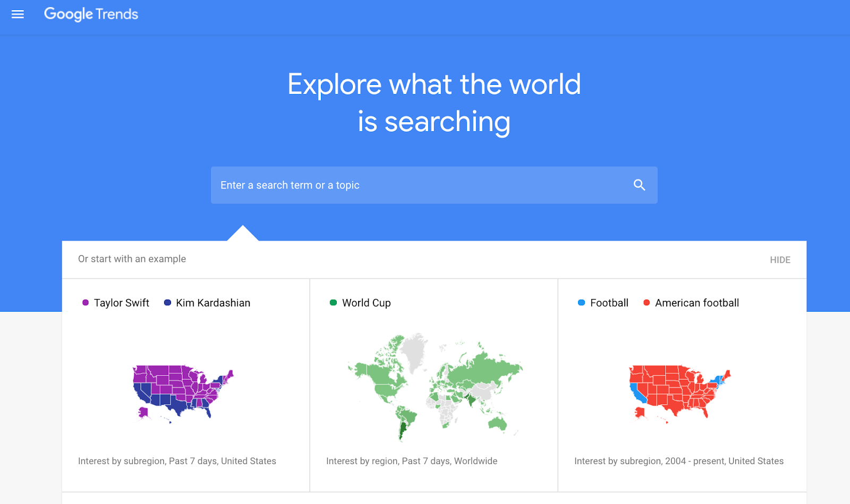Select the Taylor Swift label

point(122,303)
